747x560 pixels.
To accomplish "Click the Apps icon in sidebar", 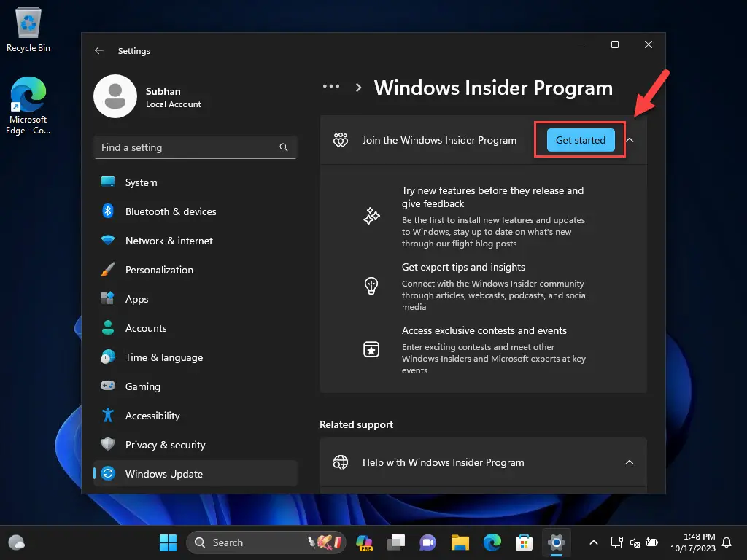I will coord(108,298).
